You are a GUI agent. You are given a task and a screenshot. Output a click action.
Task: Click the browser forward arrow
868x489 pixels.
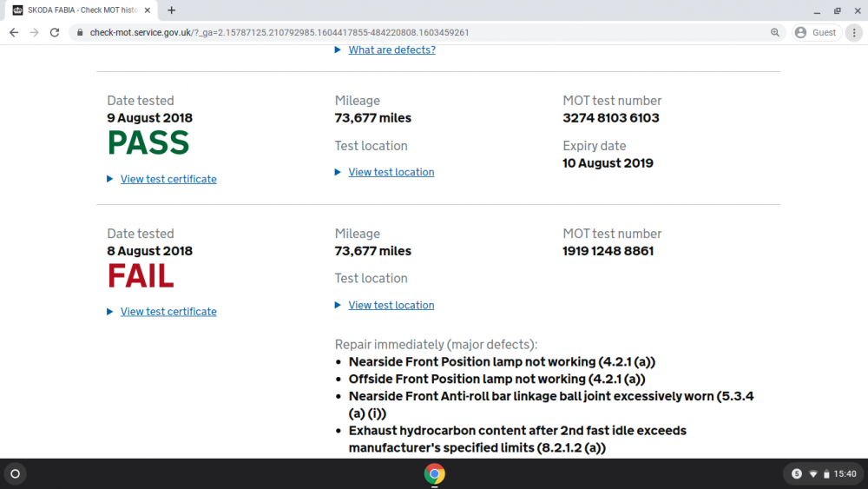point(35,33)
